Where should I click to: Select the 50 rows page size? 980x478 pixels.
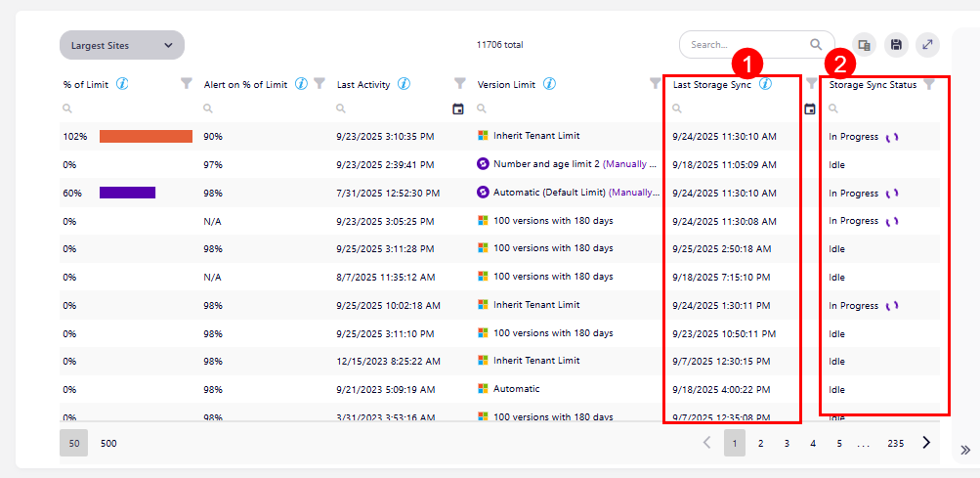point(73,443)
